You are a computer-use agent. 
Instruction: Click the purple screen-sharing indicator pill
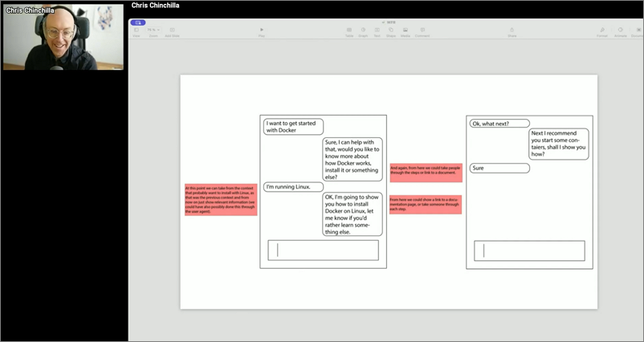[x=138, y=22]
